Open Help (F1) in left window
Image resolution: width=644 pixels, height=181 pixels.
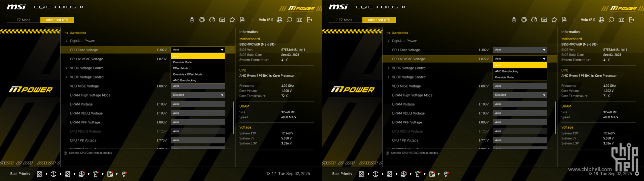coord(266,20)
